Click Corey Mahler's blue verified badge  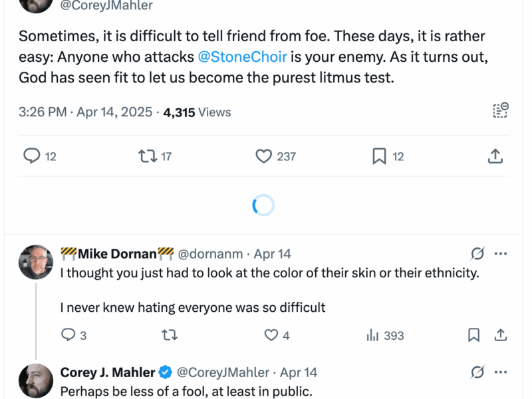pos(164,372)
